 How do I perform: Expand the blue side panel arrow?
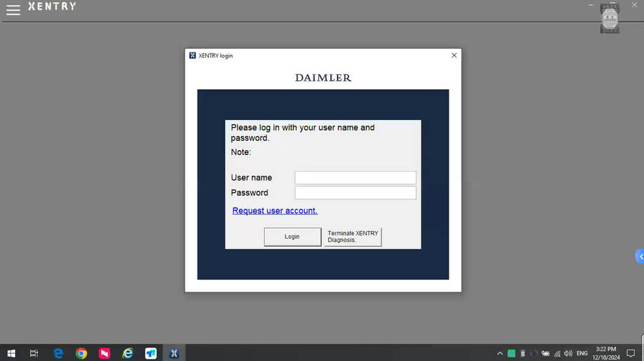640,257
